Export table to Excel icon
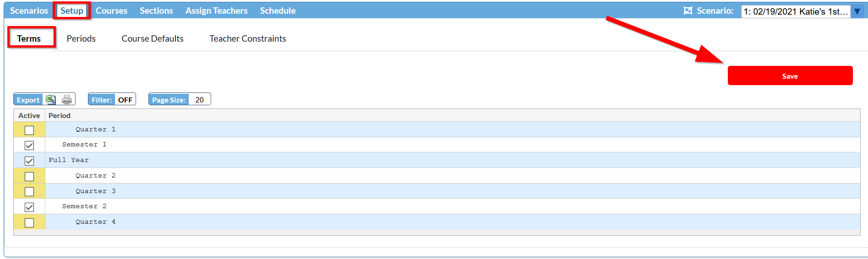868x259 pixels. pos(50,99)
